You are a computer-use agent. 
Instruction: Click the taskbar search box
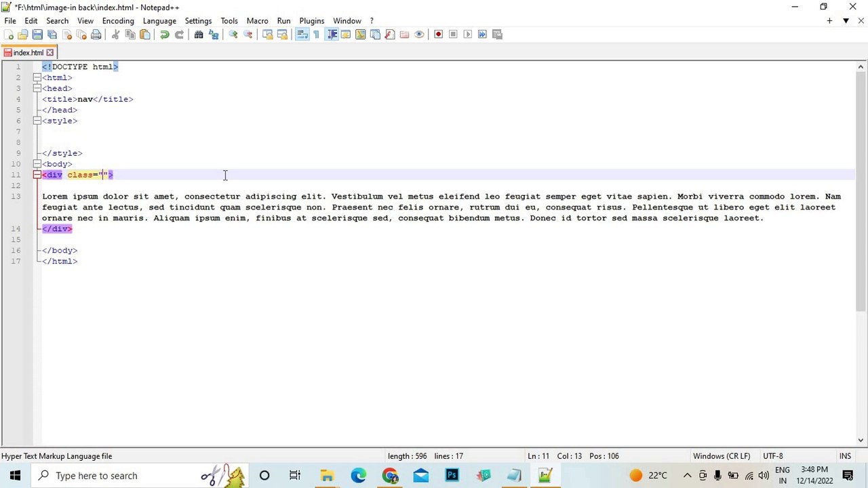(x=140, y=475)
